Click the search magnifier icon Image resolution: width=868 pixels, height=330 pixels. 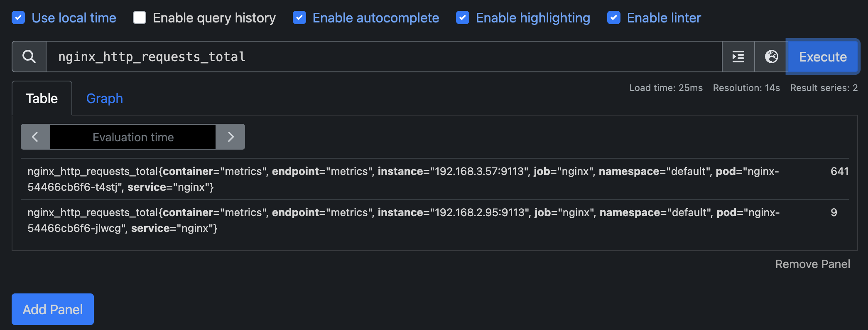(x=29, y=57)
